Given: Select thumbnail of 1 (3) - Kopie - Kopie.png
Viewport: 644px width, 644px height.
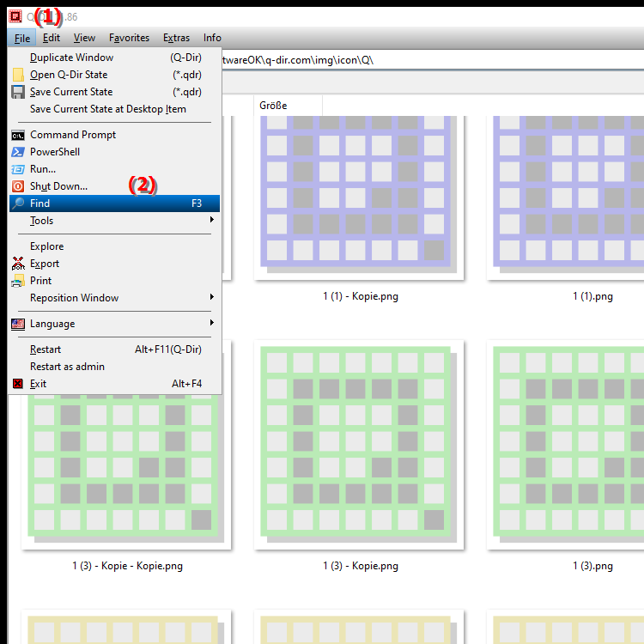Looking at the screenshot, I should click(x=126, y=471).
